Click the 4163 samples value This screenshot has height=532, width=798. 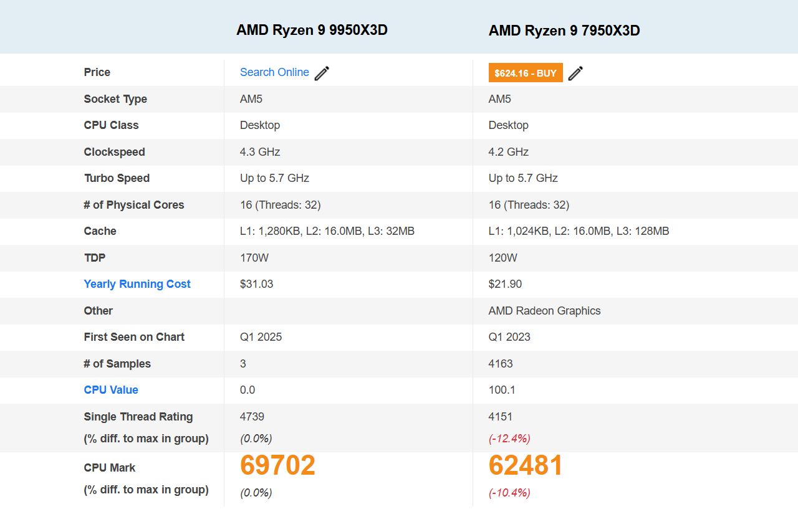501,364
